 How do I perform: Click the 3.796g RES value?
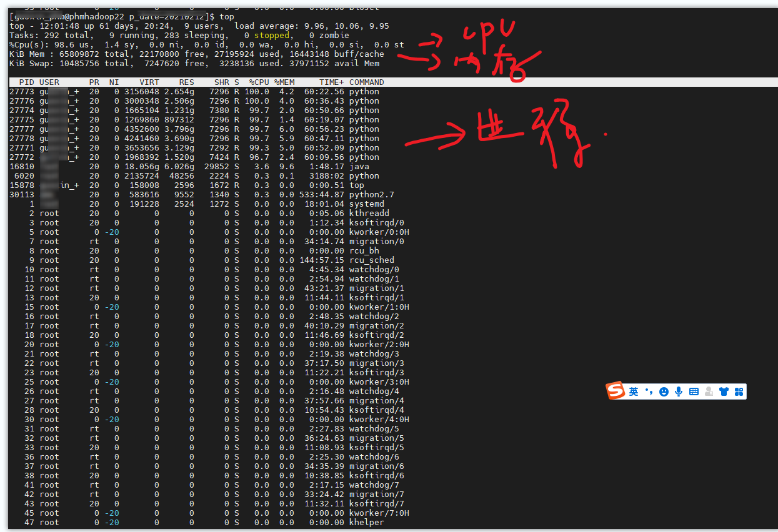179,129
